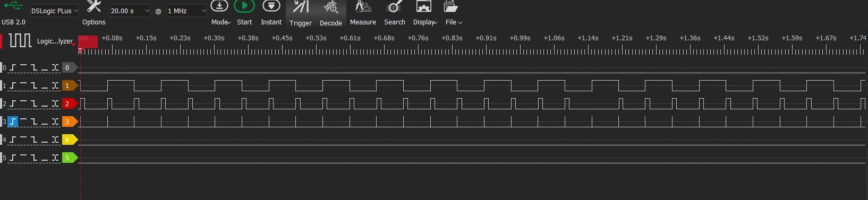Open the Search tool
The image size is (868, 200).
(x=395, y=7)
